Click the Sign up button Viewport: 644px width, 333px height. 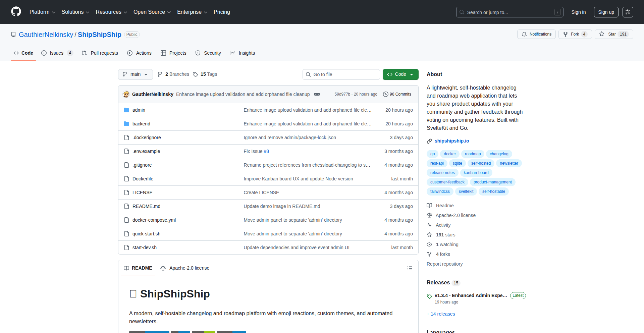click(x=606, y=12)
